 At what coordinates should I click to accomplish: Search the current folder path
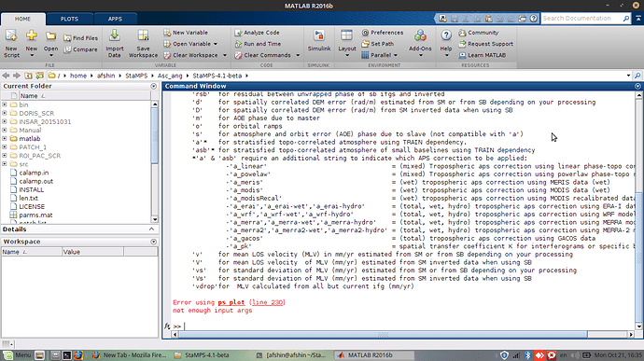(x=637, y=76)
